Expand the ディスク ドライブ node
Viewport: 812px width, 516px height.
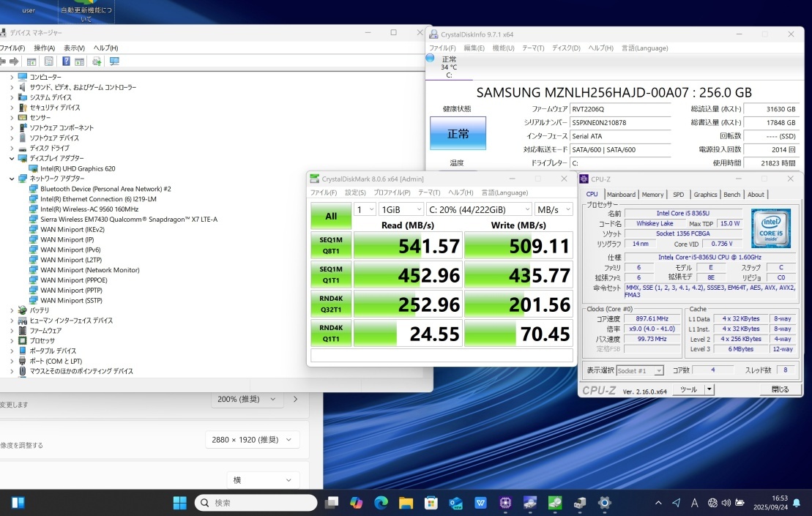click(12, 148)
